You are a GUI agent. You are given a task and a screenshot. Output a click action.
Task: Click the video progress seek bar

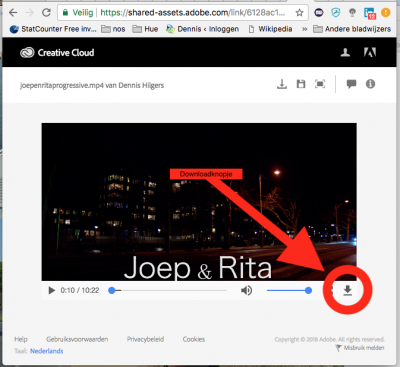click(x=168, y=291)
